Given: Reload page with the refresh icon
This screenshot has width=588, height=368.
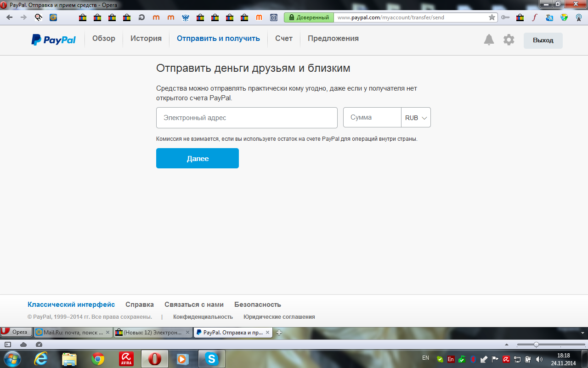Looking at the screenshot, I should point(141,17).
